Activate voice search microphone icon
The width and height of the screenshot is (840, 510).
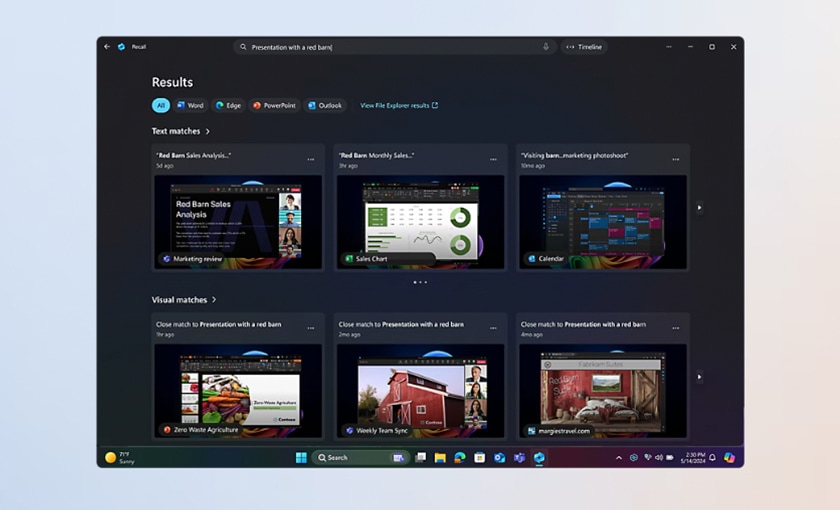point(545,47)
